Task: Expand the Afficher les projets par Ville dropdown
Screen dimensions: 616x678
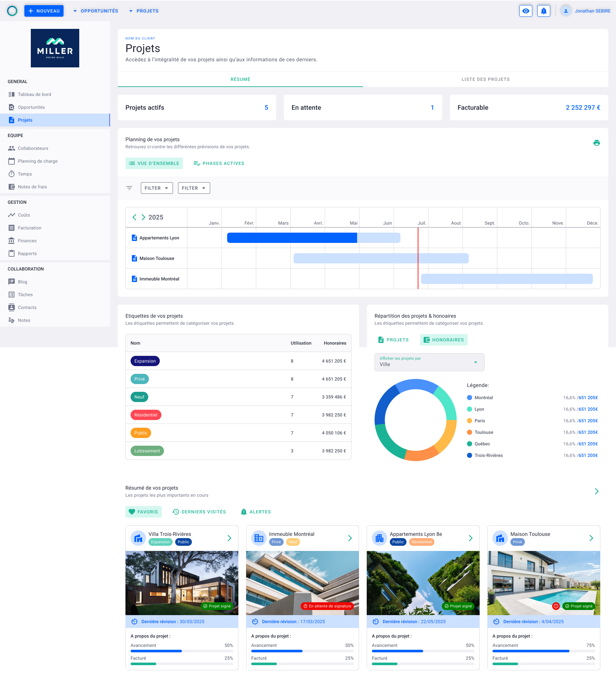Action: pos(429,362)
